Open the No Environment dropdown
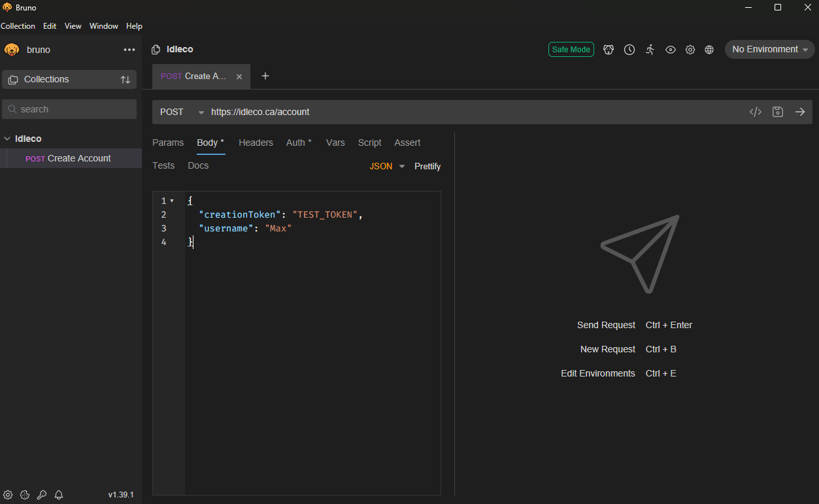 tap(769, 50)
